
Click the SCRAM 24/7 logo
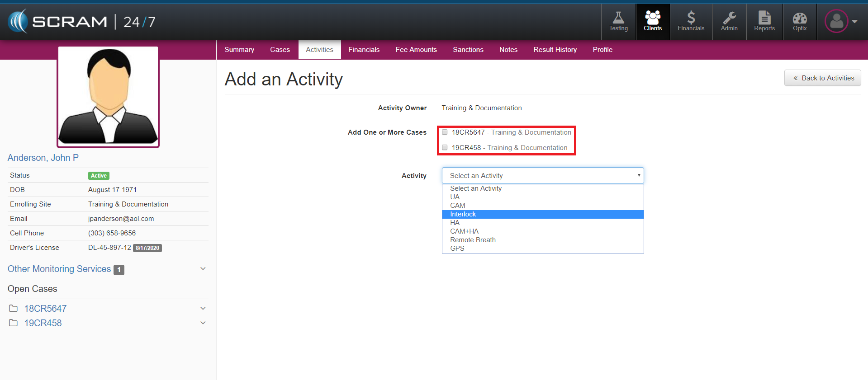pos(82,22)
